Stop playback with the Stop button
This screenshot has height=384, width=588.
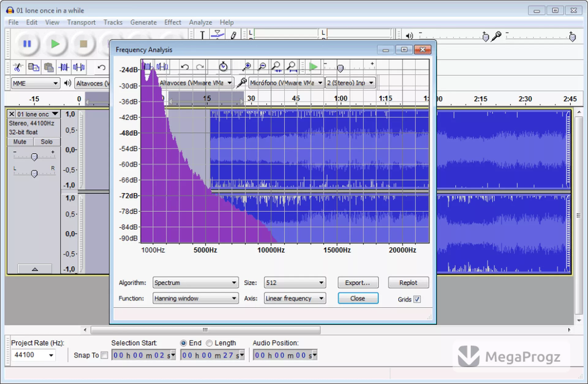[x=83, y=44]
